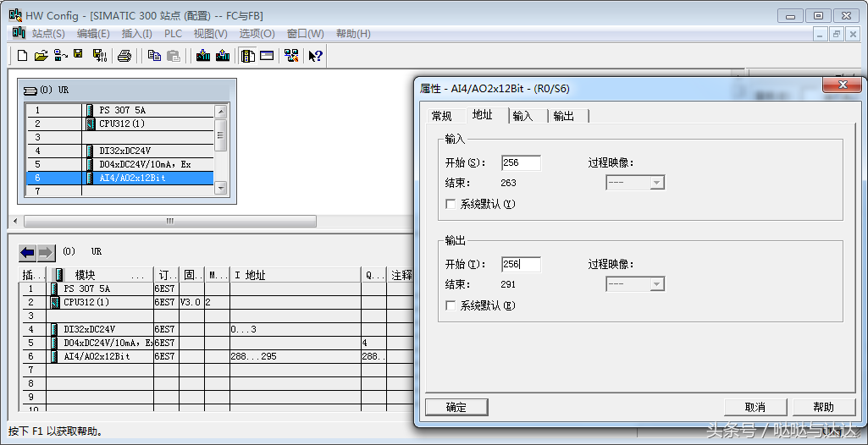Open the PLC menu
The width and height of the screenshot is (868, 445).
pos(173,34)
